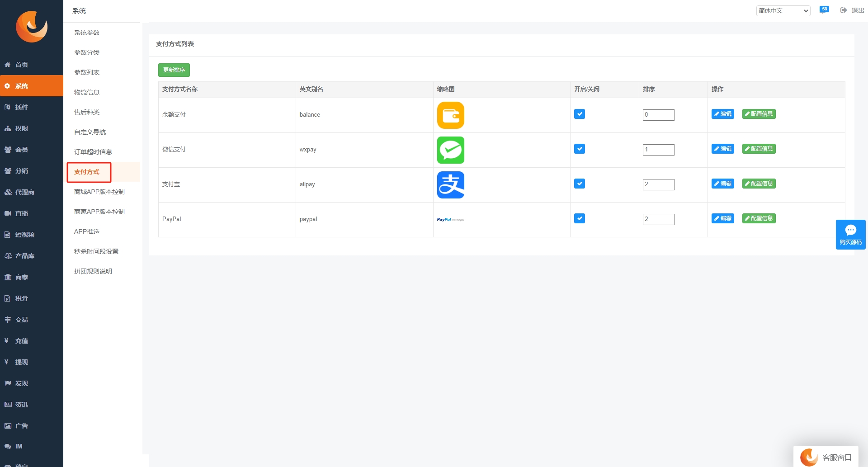The width and height of the screenshot is (868, 467).
Task: Open 订单超时信息 submenu item
Action: [93, 152]
